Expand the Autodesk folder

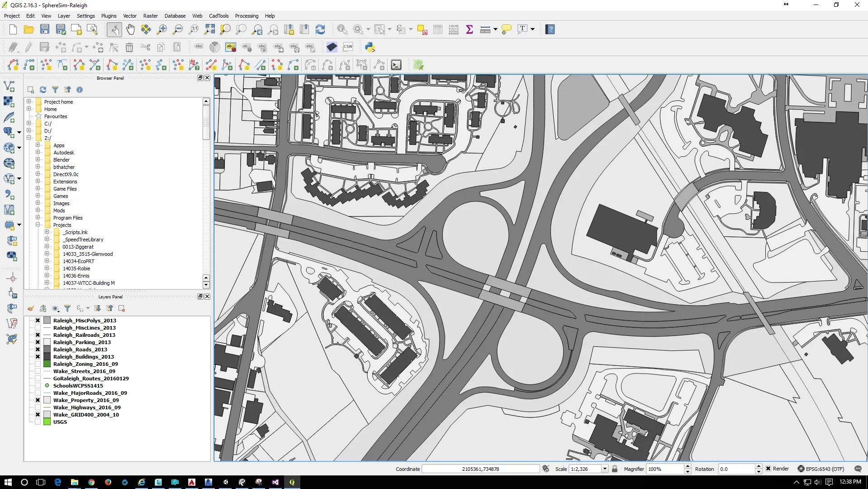38,152
